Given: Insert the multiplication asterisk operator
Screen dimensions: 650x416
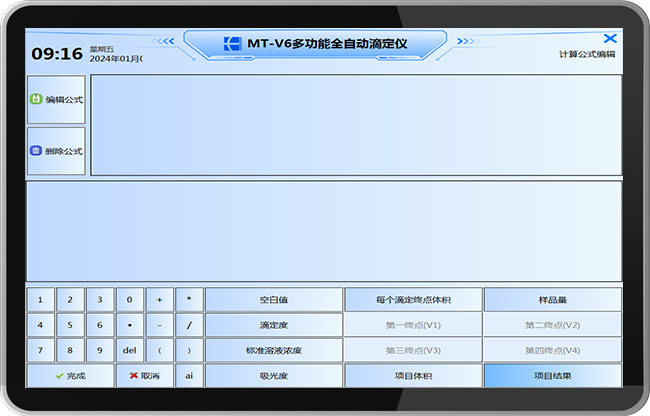Looking at the screenshot, I should point(189,299).
